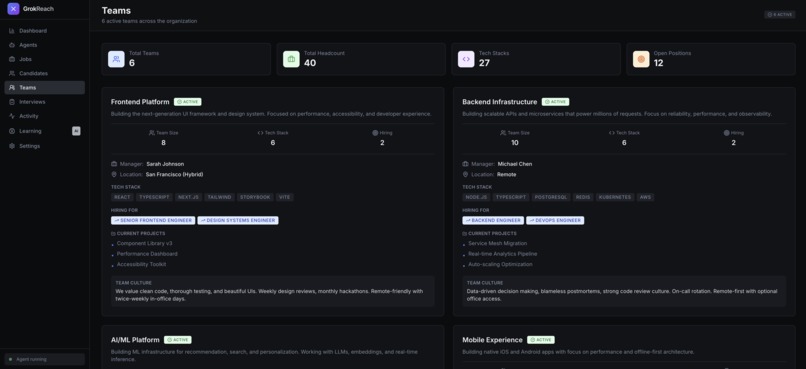806x369 pixels.
Task: Open the Frontend Platform team title
Action: click(x=140, y=102)
